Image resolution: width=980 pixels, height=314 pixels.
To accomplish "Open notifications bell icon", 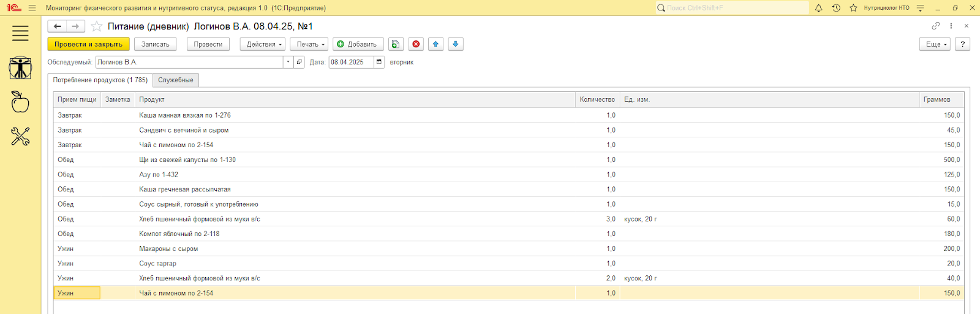I will (818, 8).
